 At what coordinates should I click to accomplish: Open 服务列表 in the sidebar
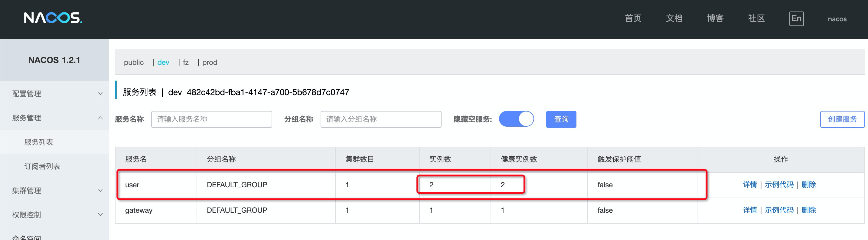click(x=39, y=142)
